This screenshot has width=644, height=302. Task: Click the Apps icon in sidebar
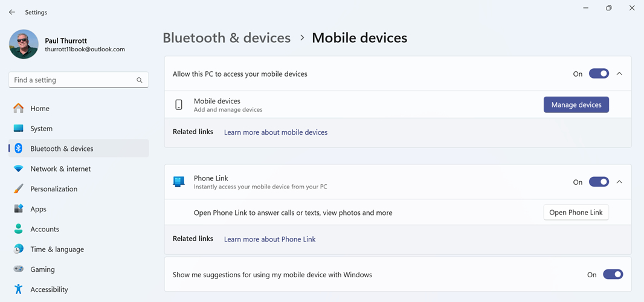pos(19,209)
